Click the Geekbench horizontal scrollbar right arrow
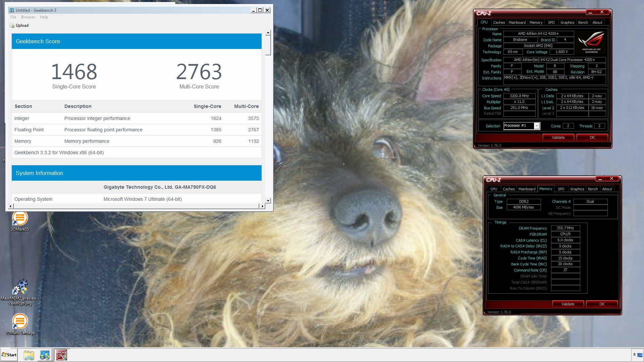644x362 pixels. coord(263,206)
